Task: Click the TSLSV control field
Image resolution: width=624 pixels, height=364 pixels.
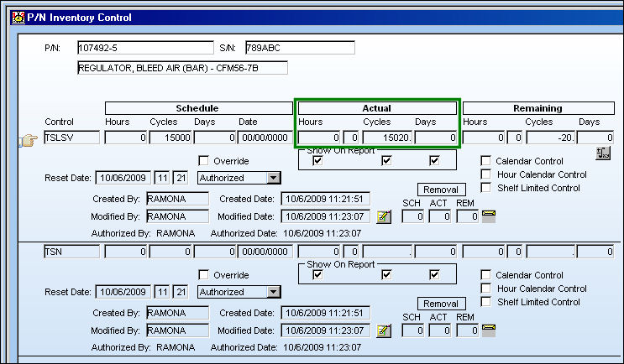Action: point(71,138)
